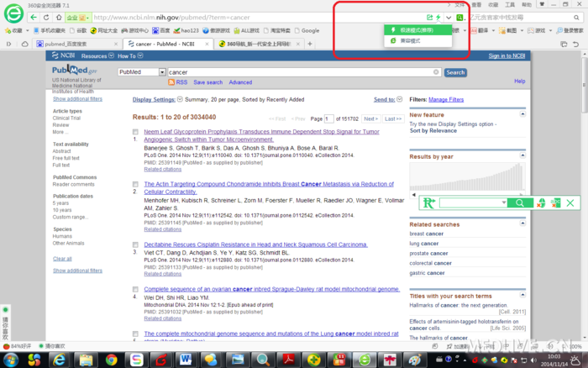Switch to the pubmed_百度搜索 tab
This screenshot has height=368, width=588.
pyautogui.click(x=77, y=44)
